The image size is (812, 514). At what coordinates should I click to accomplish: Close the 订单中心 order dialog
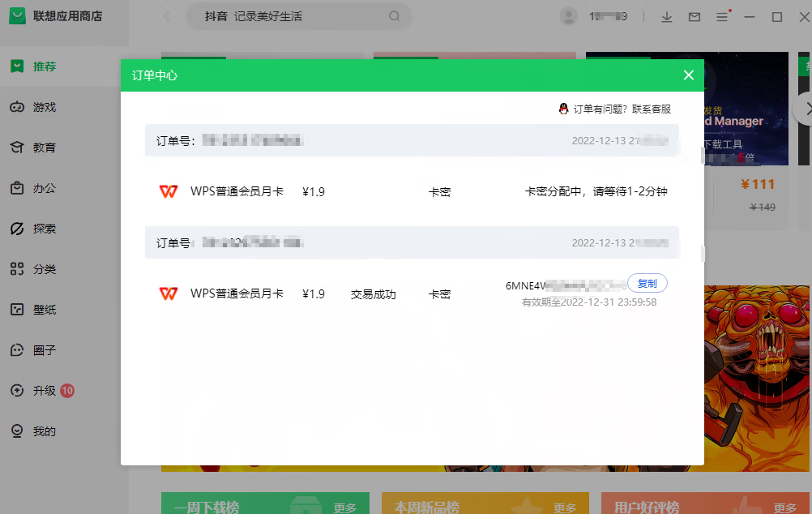click(x=688, y=75)
